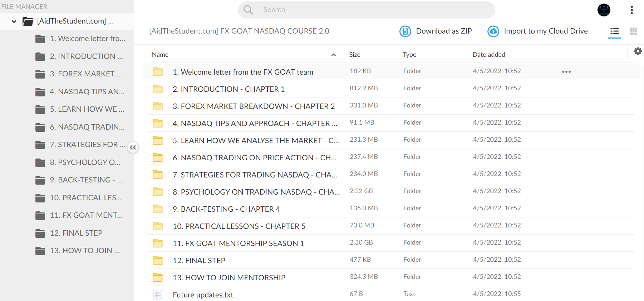Click the 2.22 GB size cell
Image resolution: width=644 pixels, height=301 pixels.
(x=361, y=191)
